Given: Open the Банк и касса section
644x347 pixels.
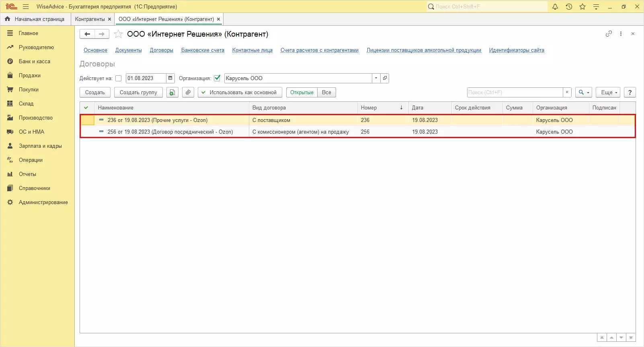Looking at the screenshot, I should click(x=34, y=61).
